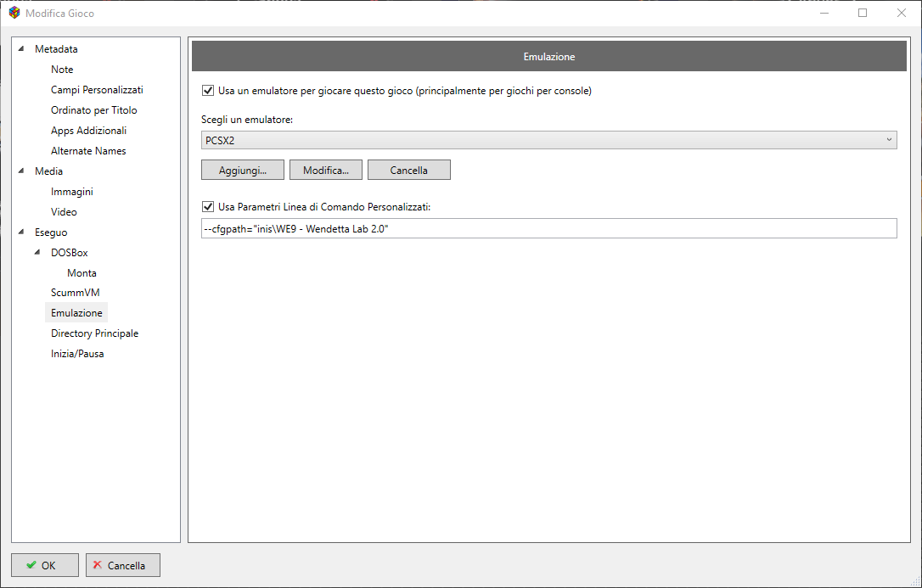Click the Eseguo tree label
The width and height of the screenshot is (922, 588).
pyautogui.click(x=51, y=232)
